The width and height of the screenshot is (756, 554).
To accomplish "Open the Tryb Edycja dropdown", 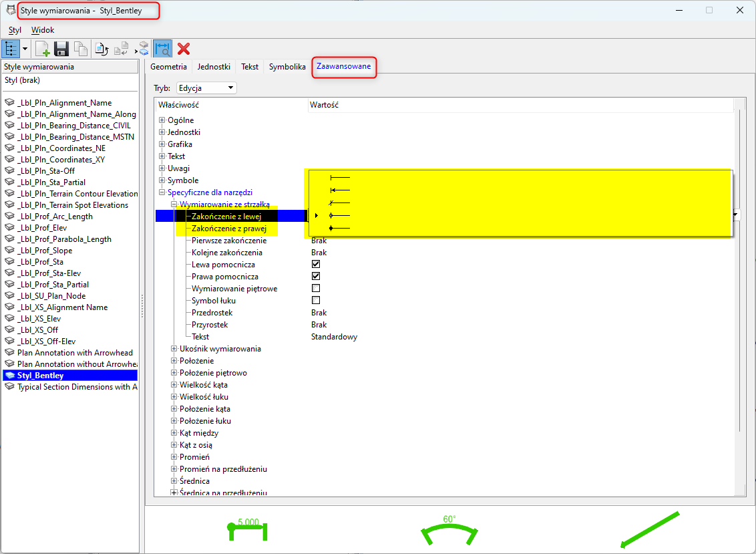I will click(206, 88).
